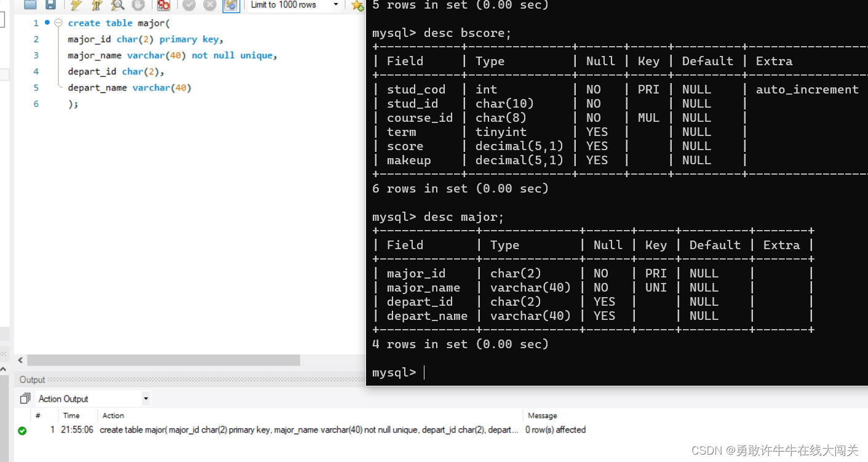The width and height of the screenshot is (868, 462).
Task: Click the 'depart_id char(2),' code line
Action: 116,71
